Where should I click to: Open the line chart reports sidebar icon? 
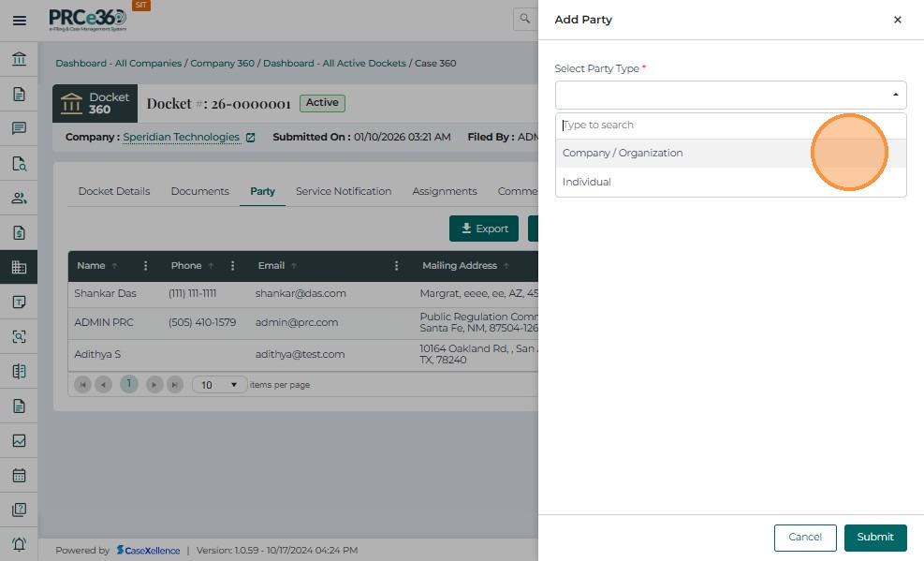coord(19,440)
